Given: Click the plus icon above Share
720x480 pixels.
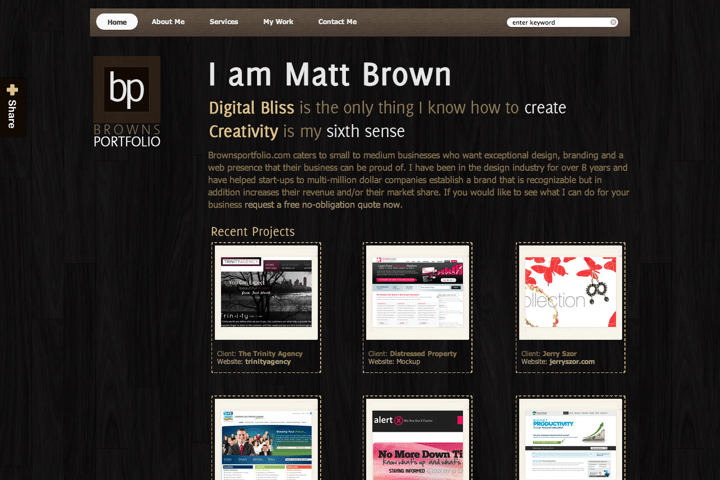Looking at the screenshot, I should pos(12,90).
